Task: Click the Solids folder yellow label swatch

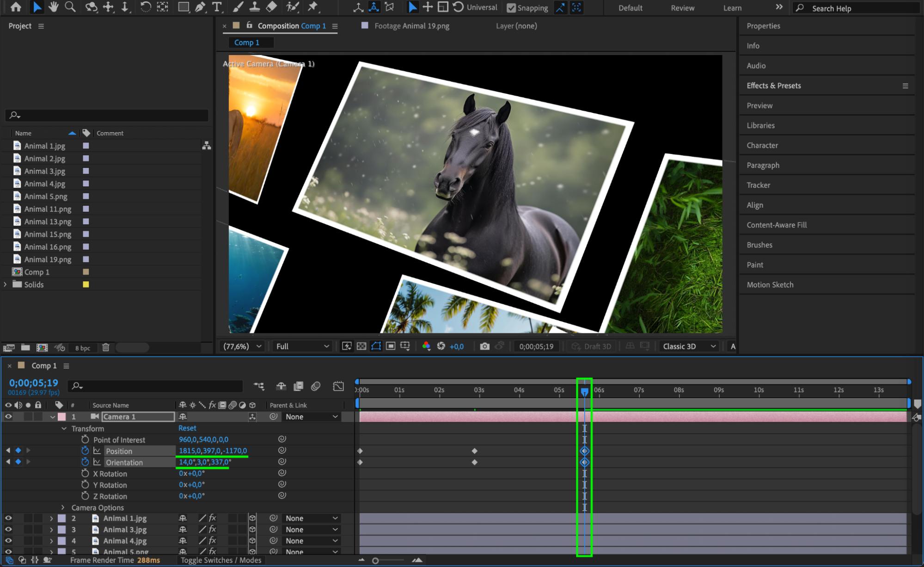Action: pos(86,284)
